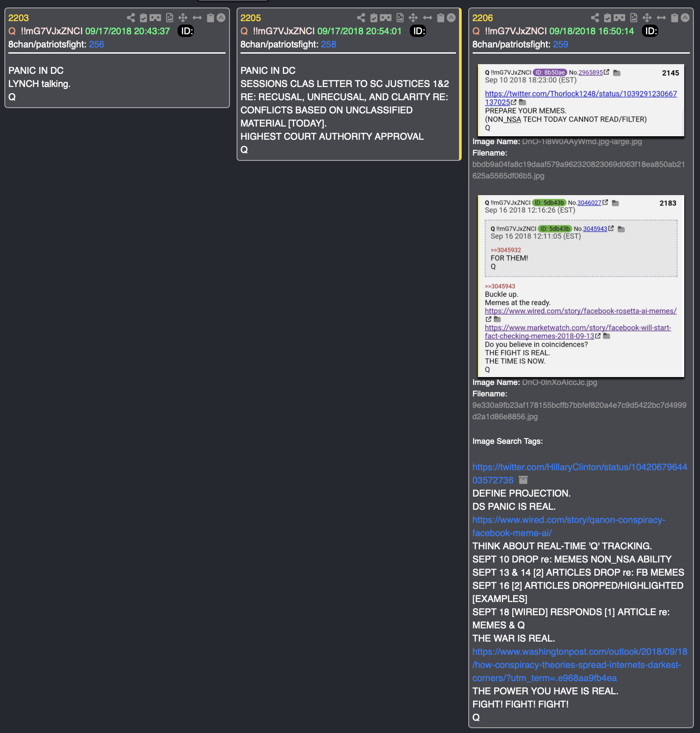Click text 'DEFINE PROJECTION.'
This screenshot has height=733, width=700.
pyautogui.click(x=521, y=494)
